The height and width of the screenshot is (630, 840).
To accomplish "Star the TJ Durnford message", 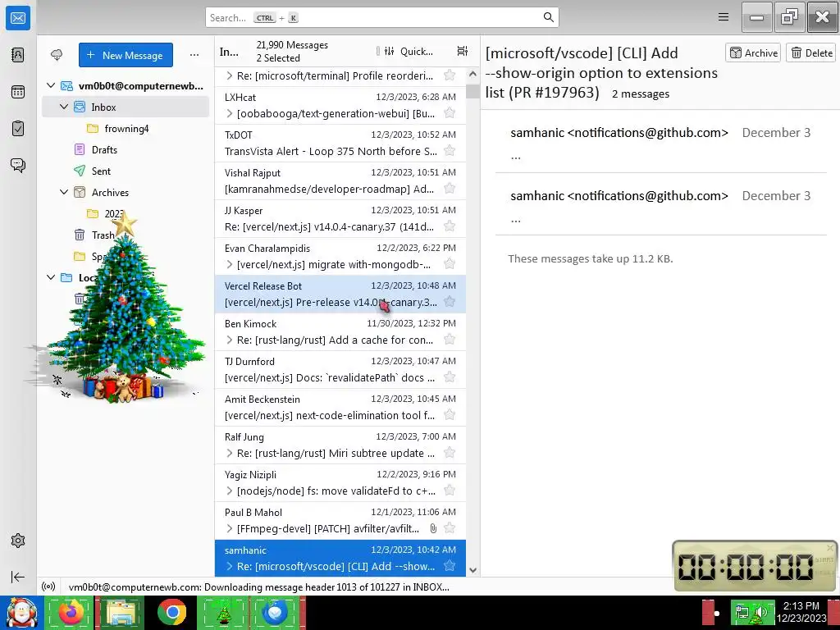I will point(450,377).
